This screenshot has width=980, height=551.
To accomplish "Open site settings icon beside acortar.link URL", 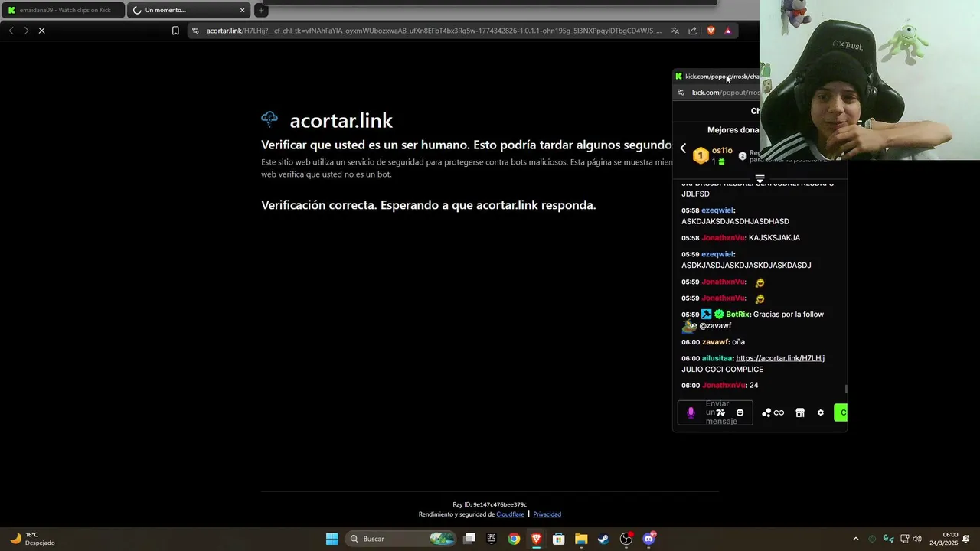I will tap(195, 31).
